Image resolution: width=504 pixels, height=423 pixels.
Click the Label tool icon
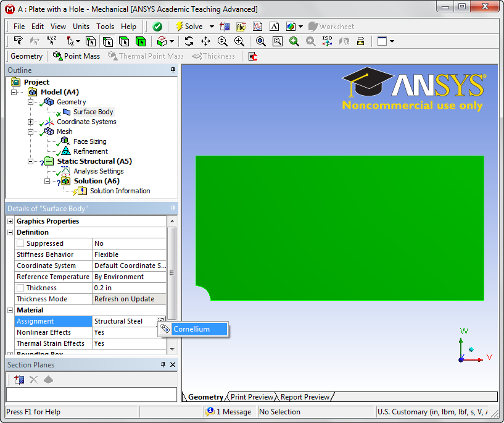[x=18, y=41]
